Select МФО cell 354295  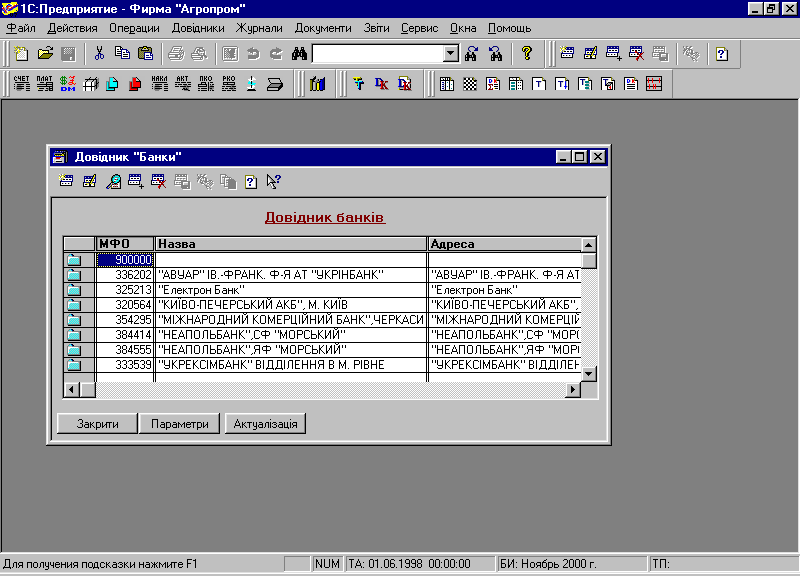coord(125,320)
